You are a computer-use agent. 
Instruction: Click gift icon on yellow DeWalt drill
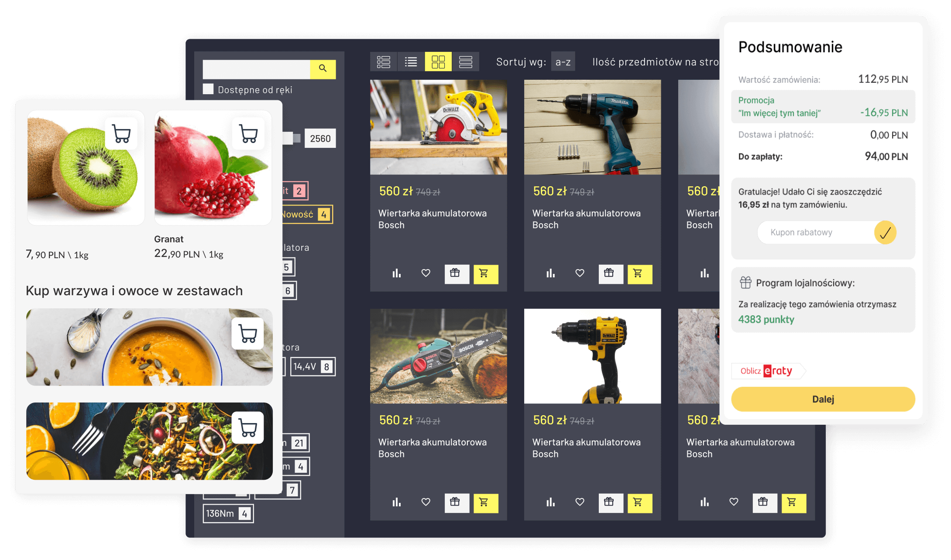tap(610, 502)
